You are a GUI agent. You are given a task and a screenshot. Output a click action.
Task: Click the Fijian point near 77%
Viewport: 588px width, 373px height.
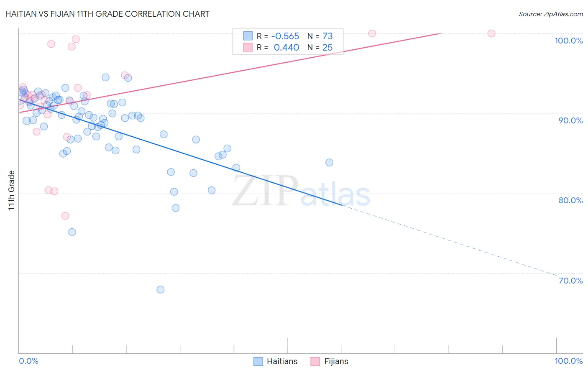pos(65,216)
